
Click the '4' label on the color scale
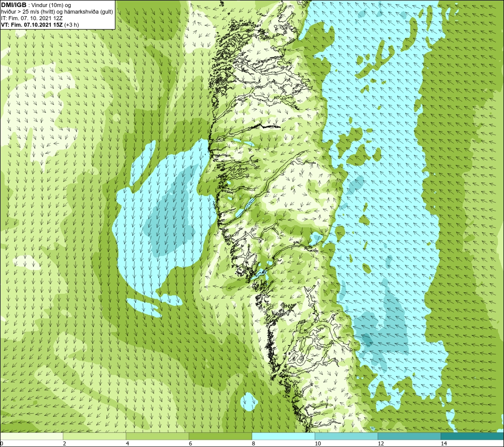[x=128, y=444]
